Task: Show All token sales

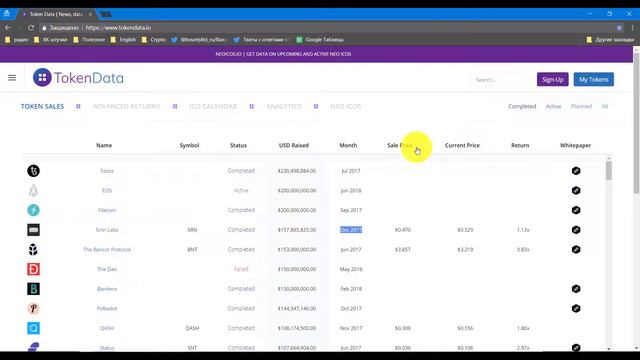Action: pos(605,106)
